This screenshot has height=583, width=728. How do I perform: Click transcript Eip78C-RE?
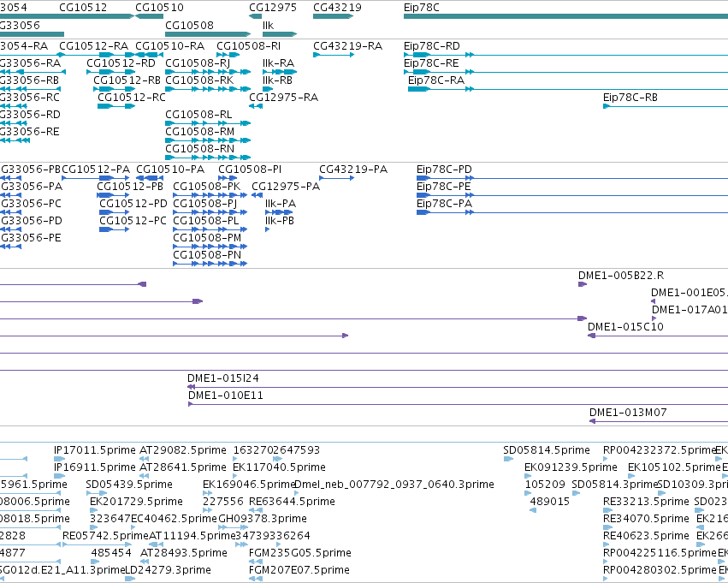(431, 63)
